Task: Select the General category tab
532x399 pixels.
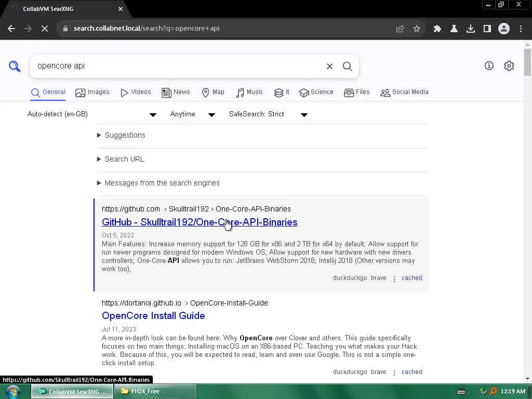Action: pos(48,92)
